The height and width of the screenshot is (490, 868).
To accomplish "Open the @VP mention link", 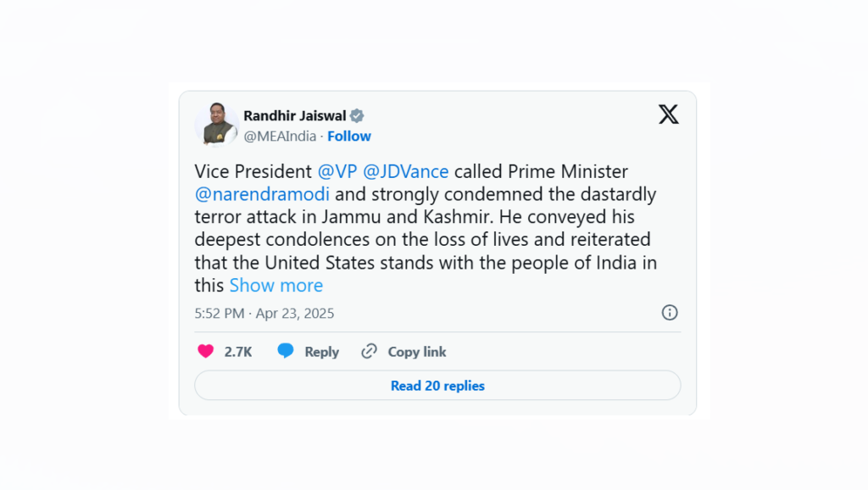I will tap(337, 171).
